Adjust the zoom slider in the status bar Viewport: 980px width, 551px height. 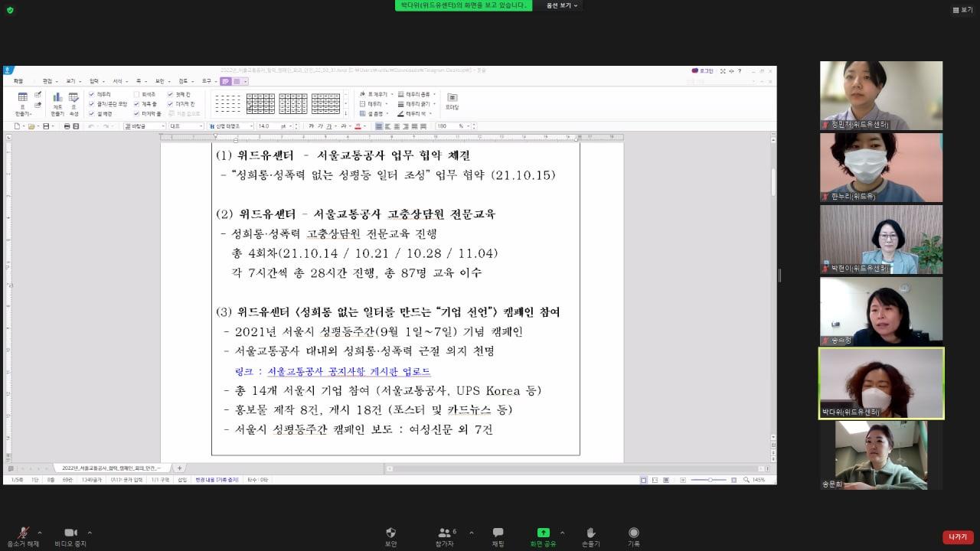[712, 480]
